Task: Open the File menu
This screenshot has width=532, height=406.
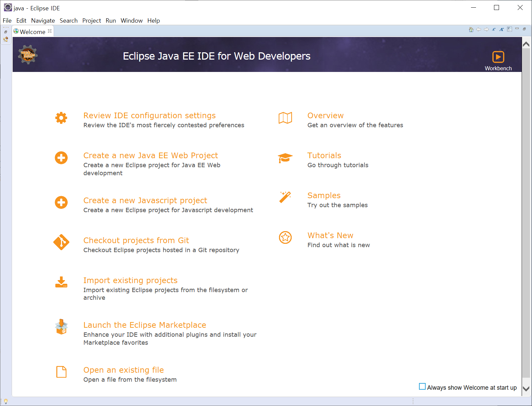Action: tap(7, 21)
